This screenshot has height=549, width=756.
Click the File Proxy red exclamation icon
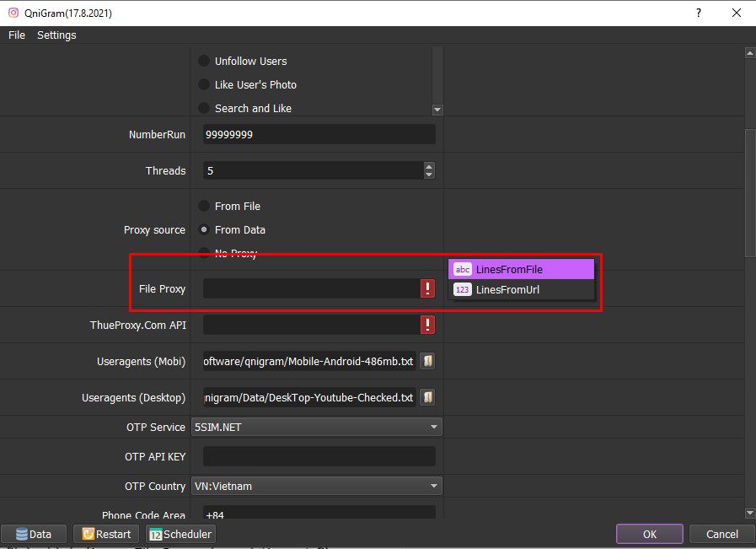427,288
